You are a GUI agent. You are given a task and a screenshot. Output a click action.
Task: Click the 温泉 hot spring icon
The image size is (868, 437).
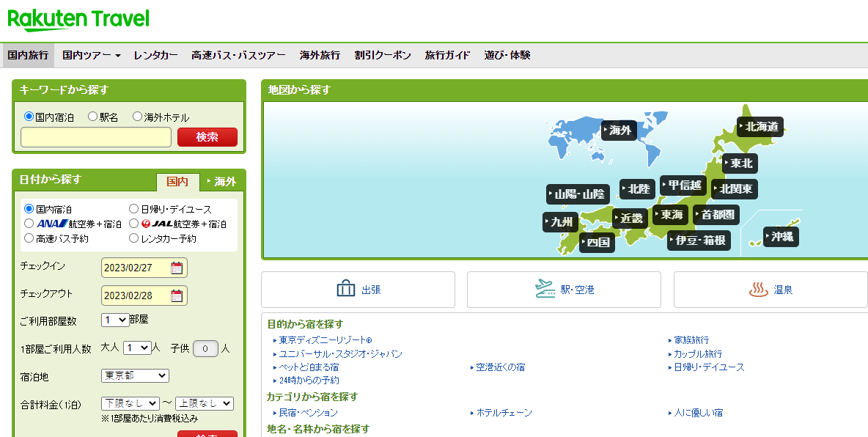[758, 290]
